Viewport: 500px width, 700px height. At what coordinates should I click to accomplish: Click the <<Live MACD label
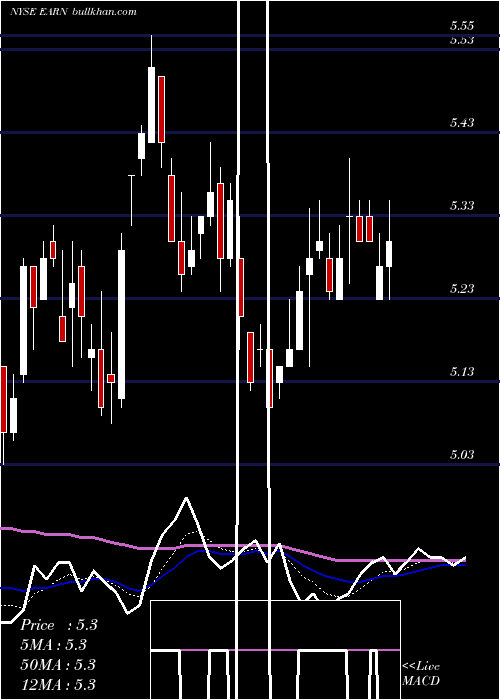pyautogui.click(x=421, y=673)
